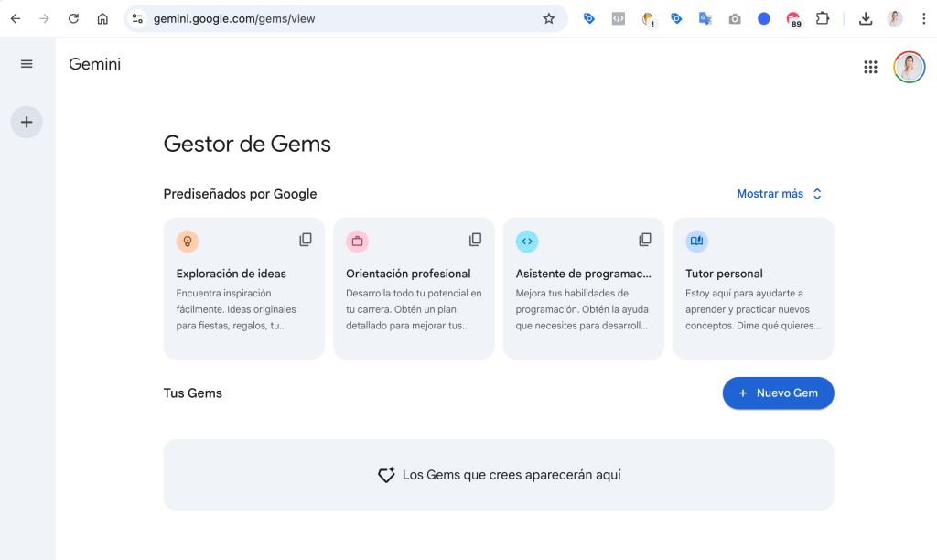Open the Tutor personal gem card

(753, 288)
